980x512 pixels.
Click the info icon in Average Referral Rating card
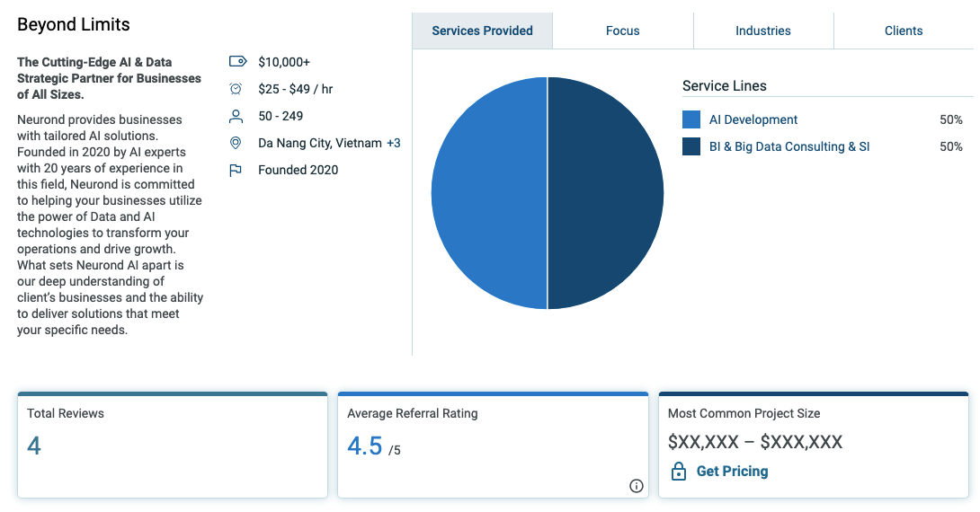coord(637,486)
